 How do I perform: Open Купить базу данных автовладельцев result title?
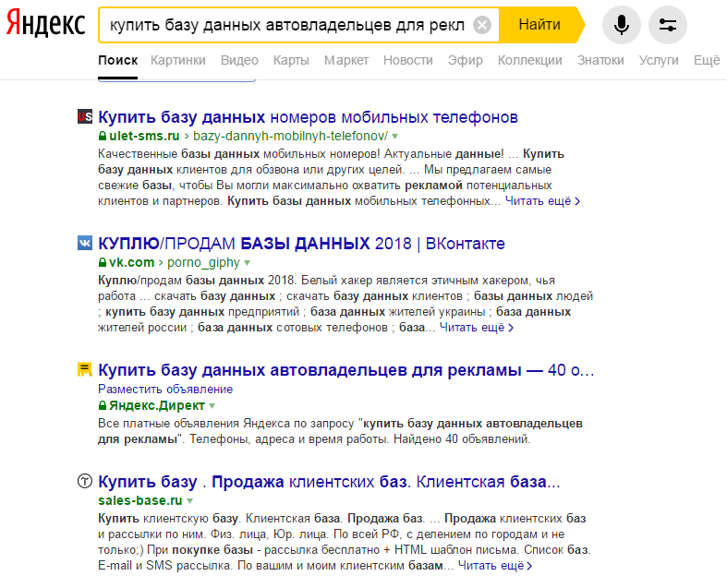[345, 370]
